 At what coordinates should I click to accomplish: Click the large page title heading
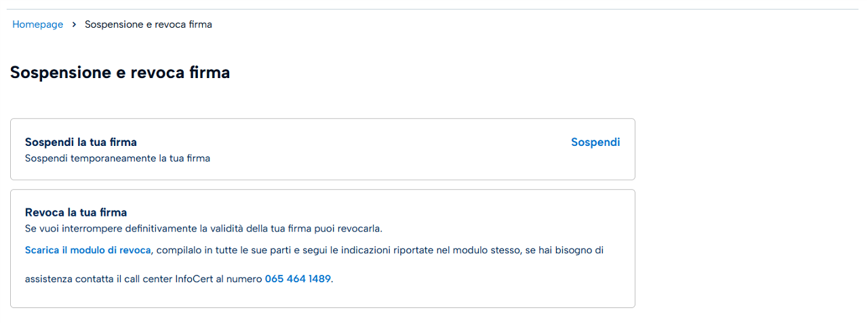click(x=120, y=73)
